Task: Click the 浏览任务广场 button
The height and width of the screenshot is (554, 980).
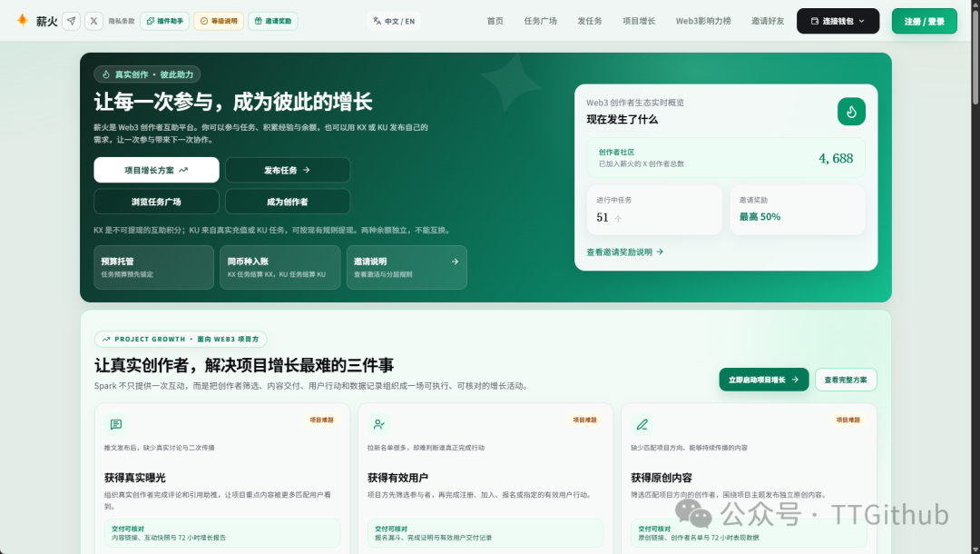Action: tap(156, 202)
